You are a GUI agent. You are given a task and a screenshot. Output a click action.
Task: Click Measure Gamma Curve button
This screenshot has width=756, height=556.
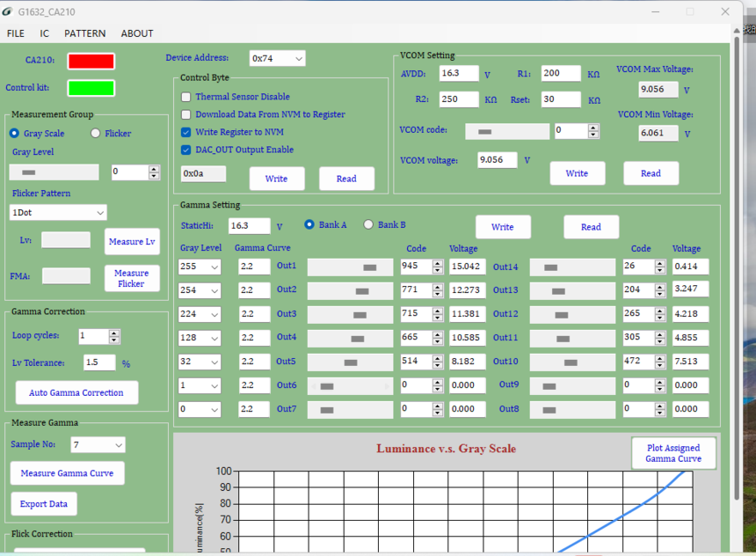tap(68, 473)
